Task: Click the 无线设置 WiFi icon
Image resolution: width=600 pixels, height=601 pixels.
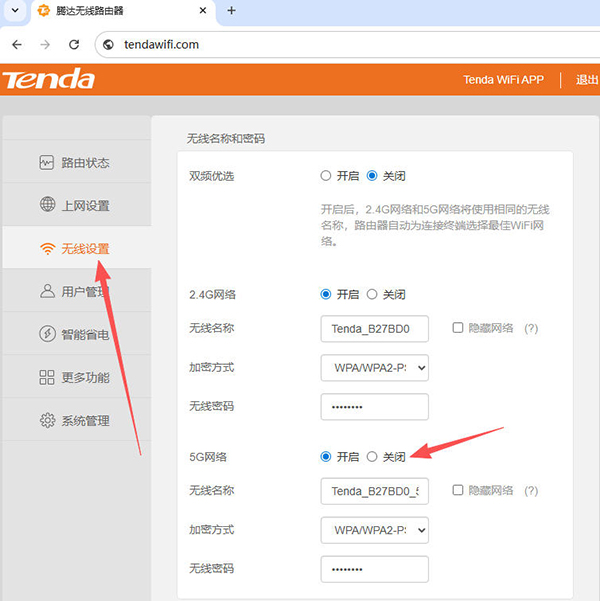Action: coord(47,249)
